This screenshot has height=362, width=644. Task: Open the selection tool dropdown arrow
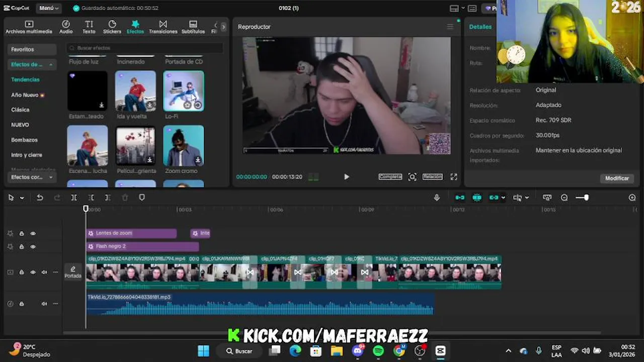click(22, 198)
